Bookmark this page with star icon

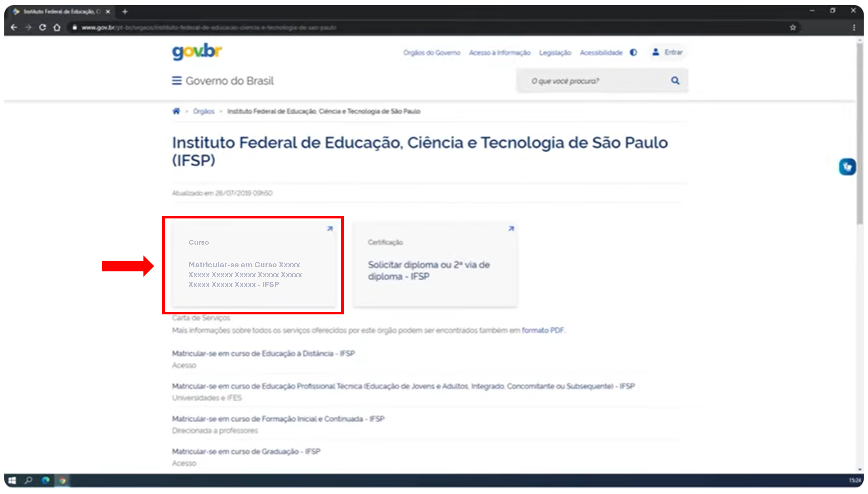[793, 28]
